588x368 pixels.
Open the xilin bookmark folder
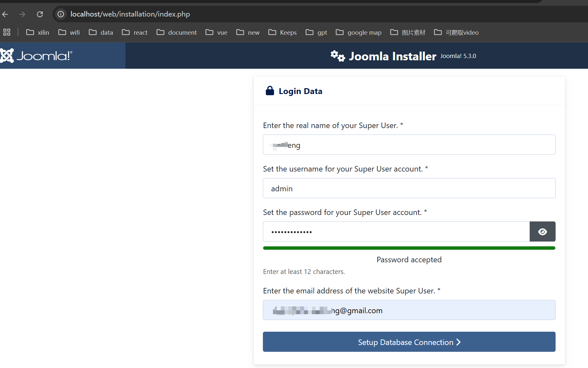[38, 32]
